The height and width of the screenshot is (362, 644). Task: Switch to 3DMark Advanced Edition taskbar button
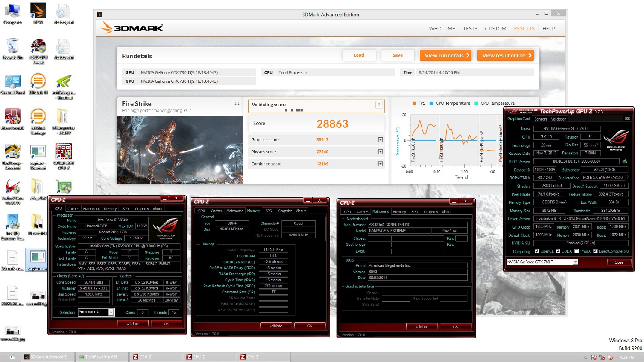point(47,357)
